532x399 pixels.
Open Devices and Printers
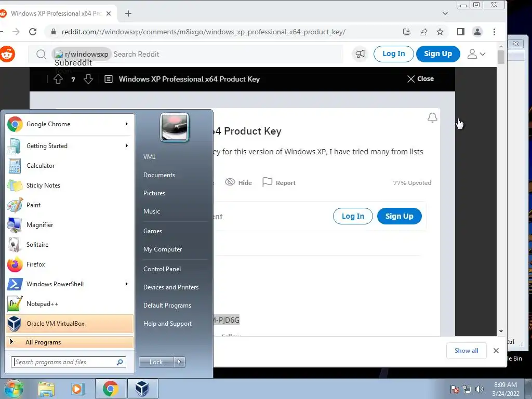click(171, 287)
